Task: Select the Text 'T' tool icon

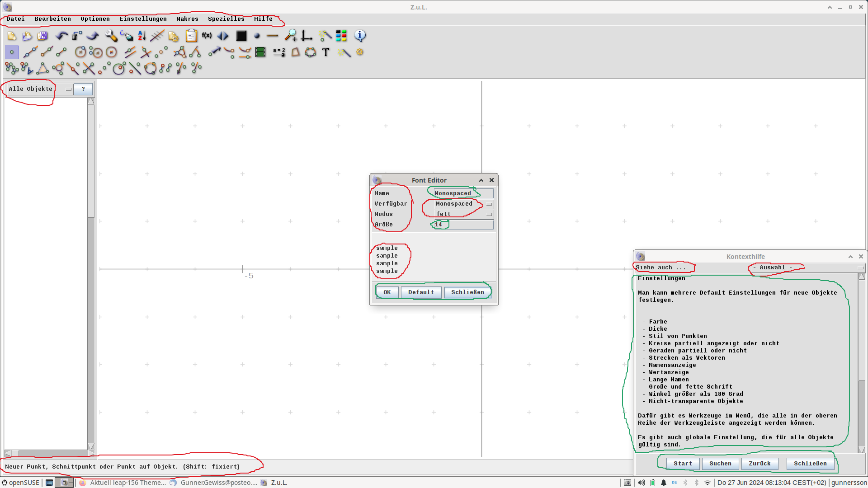Action: click(325, 52)
